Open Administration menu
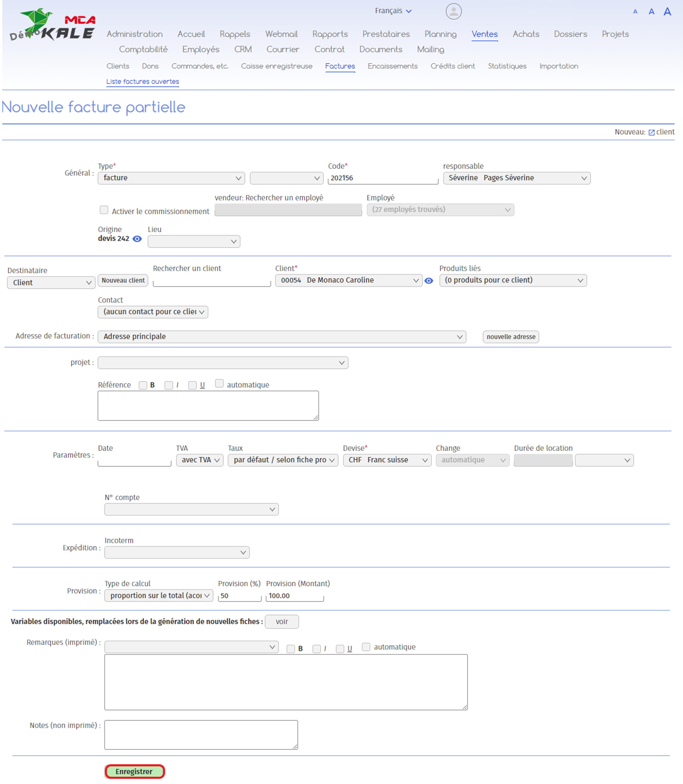The image size is (683, 784). point(135,34)
